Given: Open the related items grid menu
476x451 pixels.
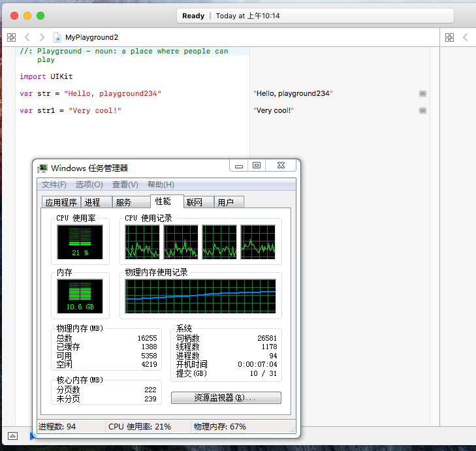Looking at the screenshot, I should click(11, 38).
